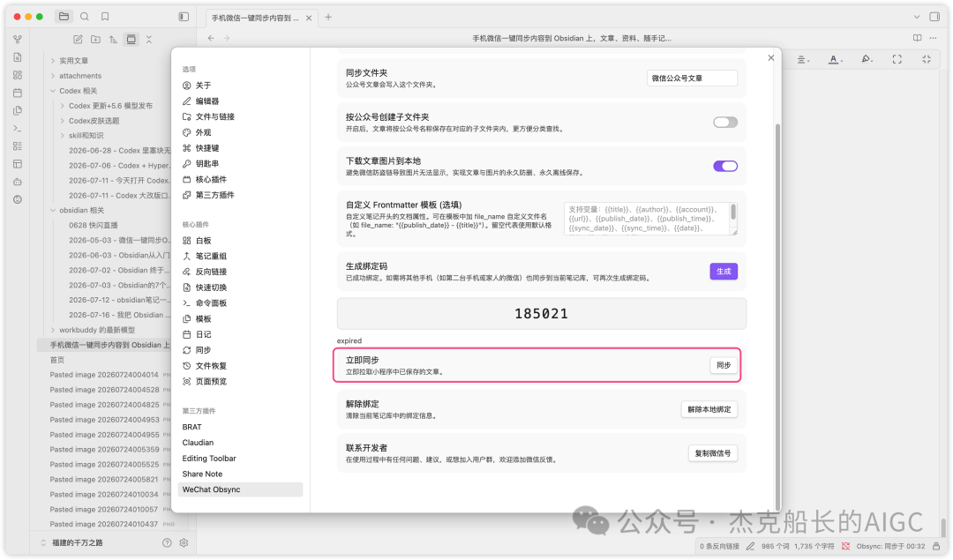953x560 pixels.
Task: Click 复制微信号 button
Action: click(713, 453)
